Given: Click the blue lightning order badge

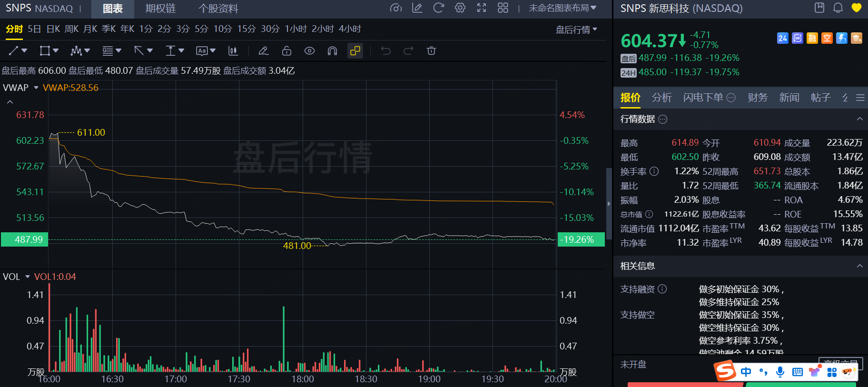Looking at the screenshot, I should point(842,38).
